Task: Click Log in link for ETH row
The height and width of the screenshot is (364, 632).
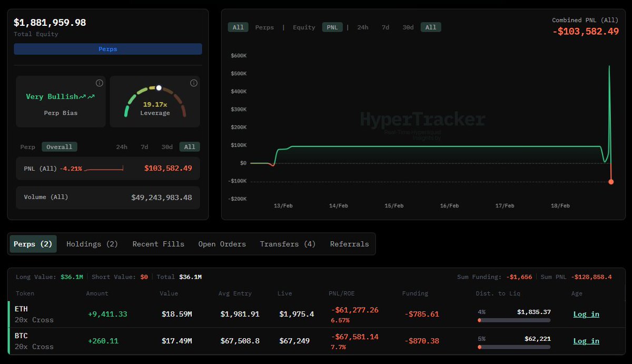Action: (586, 314)
